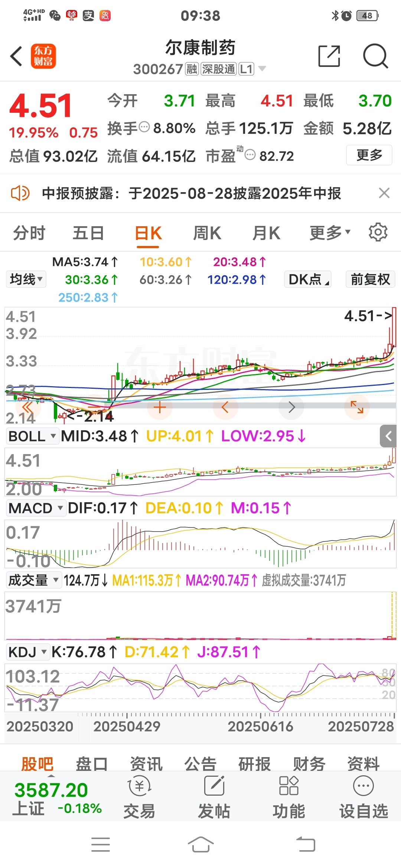Switch to the 周K tab

pos(207,233)
